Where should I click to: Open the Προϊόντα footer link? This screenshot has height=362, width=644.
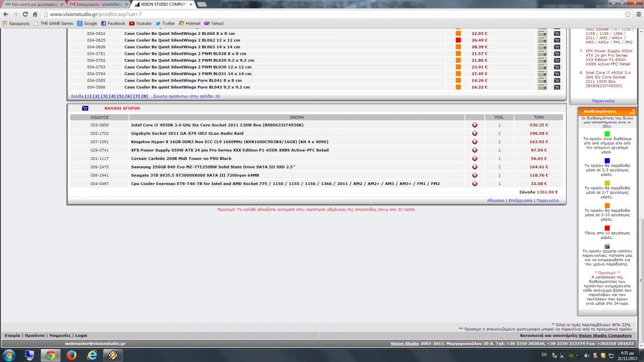pos(34,335)
